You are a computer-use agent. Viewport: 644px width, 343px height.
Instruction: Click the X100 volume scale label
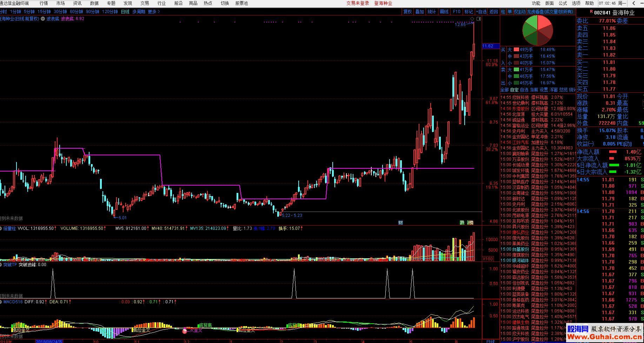pos(488,259)
